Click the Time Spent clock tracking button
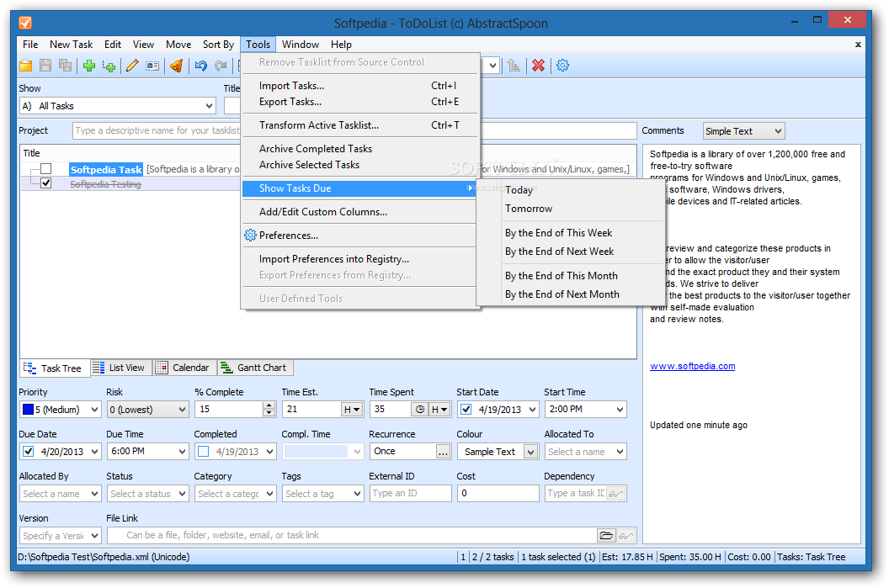889x588 pixels. [419, 410]
